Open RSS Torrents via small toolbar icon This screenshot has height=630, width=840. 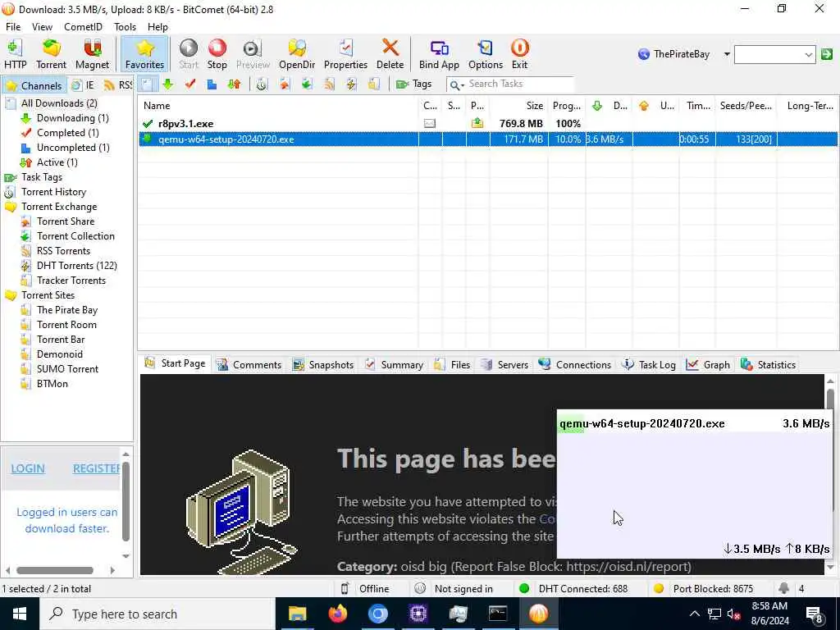click(x=329, y=84)
